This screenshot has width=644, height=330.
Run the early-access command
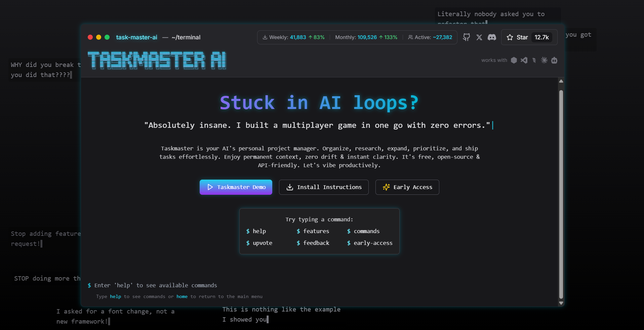click(370, 243)
